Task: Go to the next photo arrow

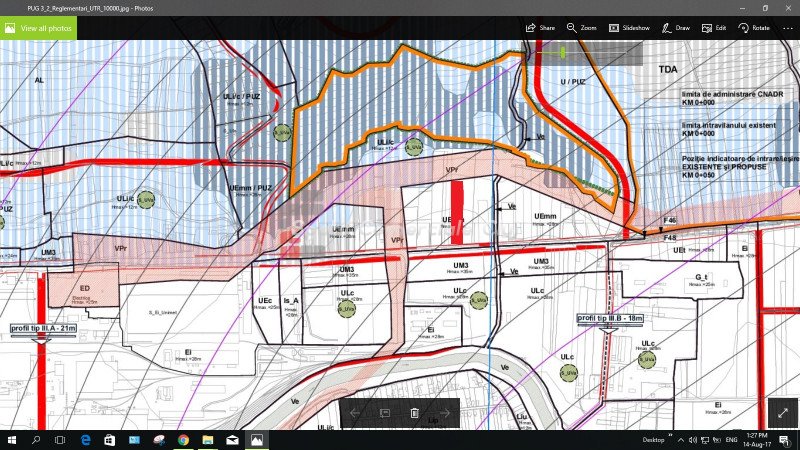Action: pyautogui.click(x=445, y=413)
